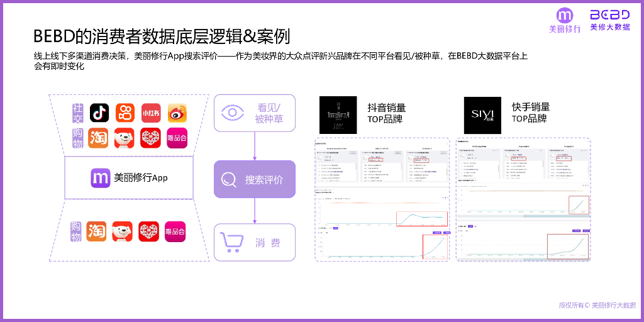Click the black brand logo beside 抖音销量
The width and height of the screenshot is (644, 322).
pyautogui.click(x=338, y=115)
